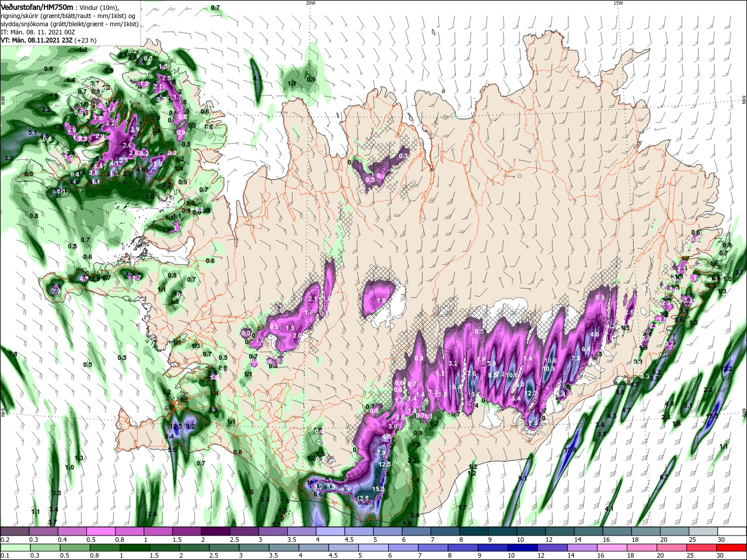This screenshot has width=747, height=560.
Task: Click the rain legend '30' label
Action: click(x=721, y=556)
